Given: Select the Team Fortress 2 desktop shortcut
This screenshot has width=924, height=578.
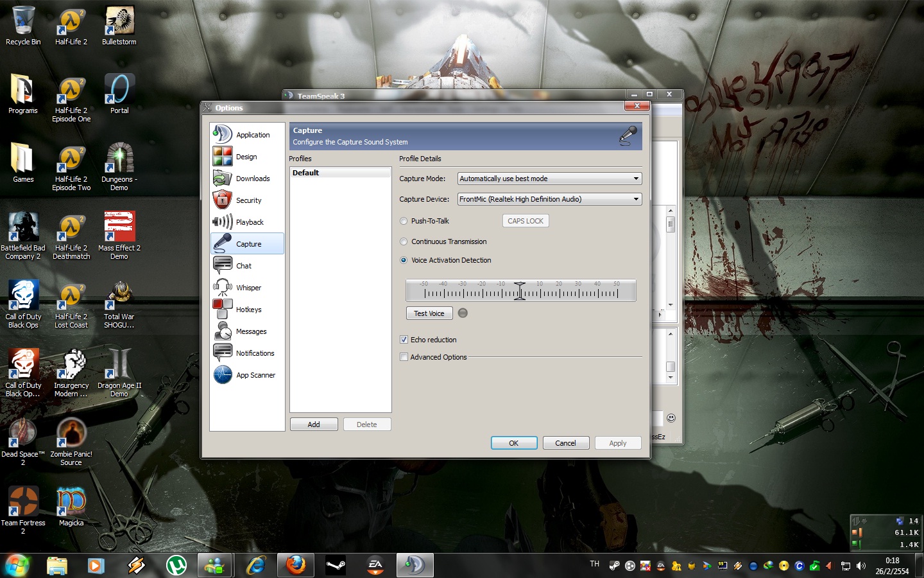Looking at the screenshot, I should [x=23, y=510].
